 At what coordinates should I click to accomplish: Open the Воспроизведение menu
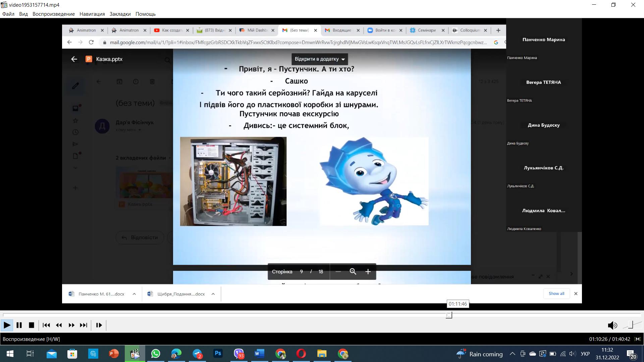click(x=53, y=14)
